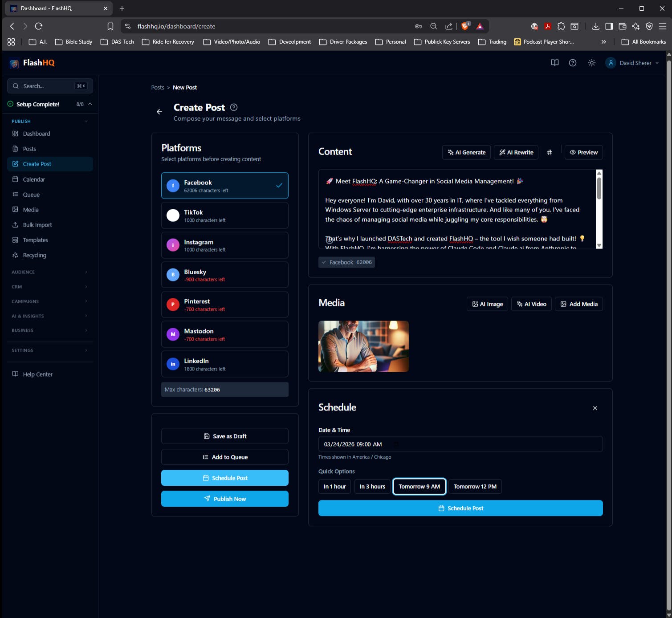Expand the CAMPAIGNS sidebar section
This screenshot has width=672, height=618.
[x=86, y=301]
